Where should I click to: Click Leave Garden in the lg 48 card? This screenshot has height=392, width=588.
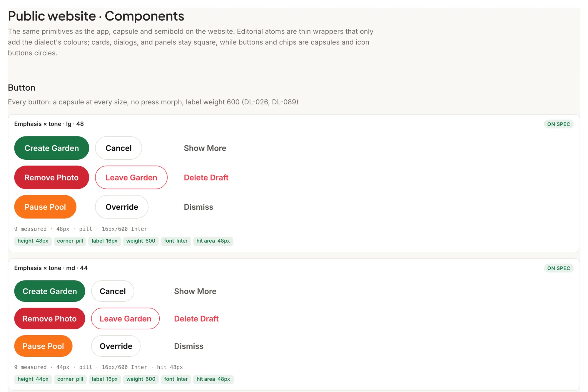[131, 177]
